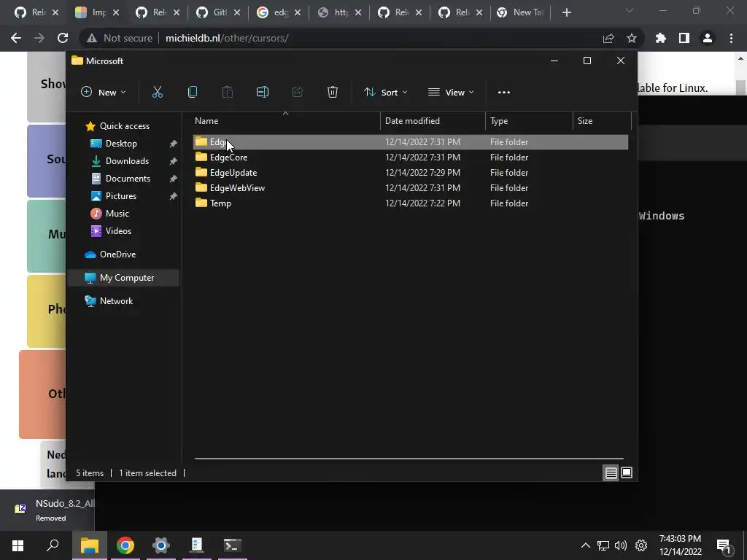
Task: Click Chrome back arrow button
Action: click(16, 38)
